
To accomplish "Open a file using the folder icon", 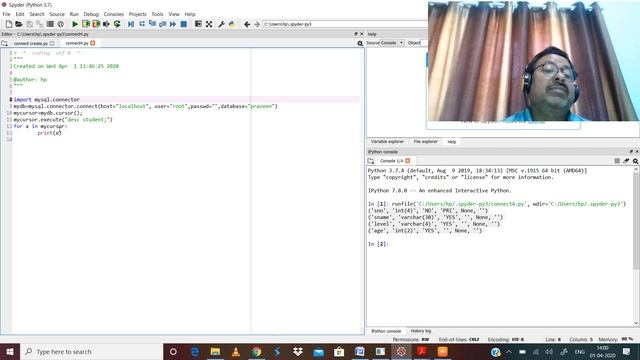I will coord(19,24).
